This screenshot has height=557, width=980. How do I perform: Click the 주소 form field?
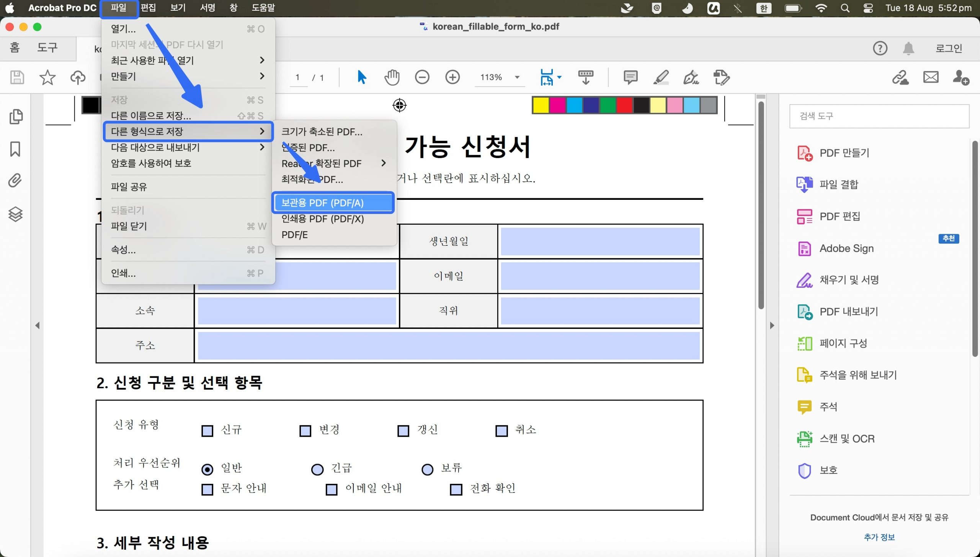click(449, 346)
